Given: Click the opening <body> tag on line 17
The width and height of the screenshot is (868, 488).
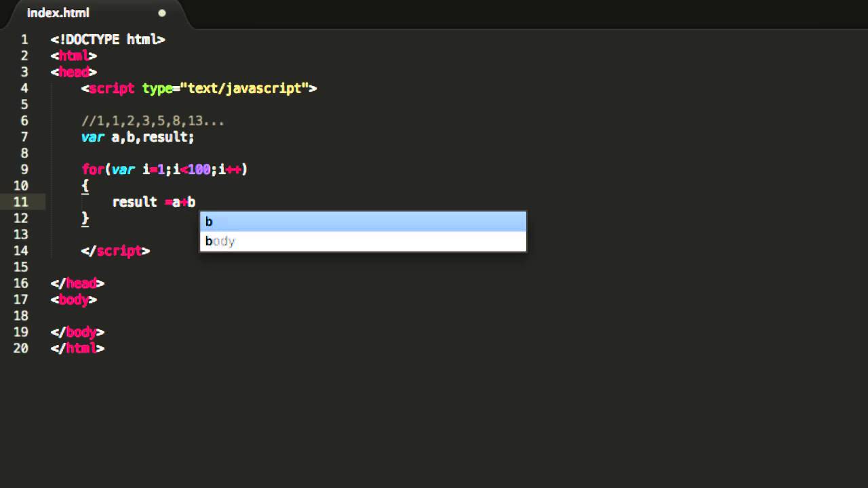Looking at the screenshot, I should click(74, 300).
